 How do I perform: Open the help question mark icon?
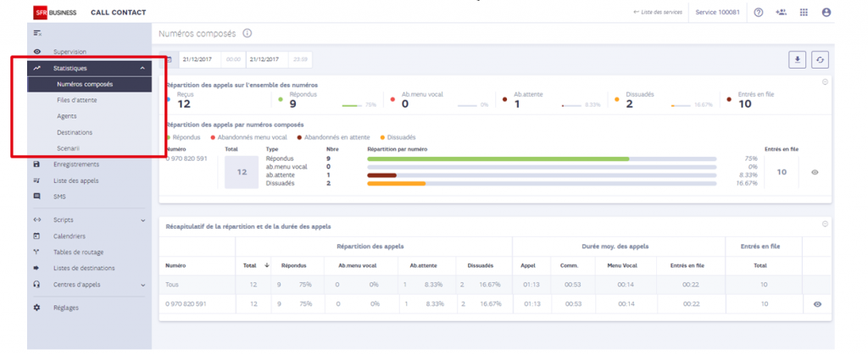[759, 12]
